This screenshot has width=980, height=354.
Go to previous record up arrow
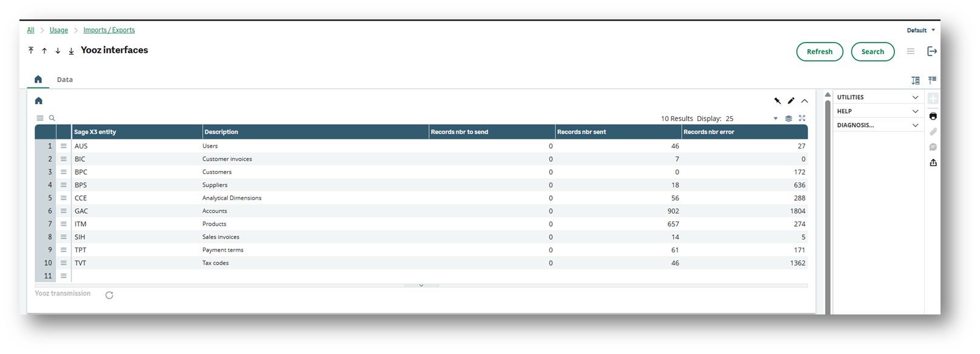click(x=44, y=51)
